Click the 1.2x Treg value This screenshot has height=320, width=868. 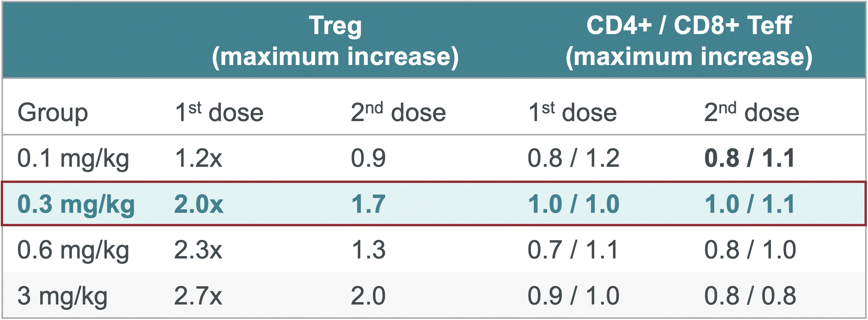click(199, 158)
